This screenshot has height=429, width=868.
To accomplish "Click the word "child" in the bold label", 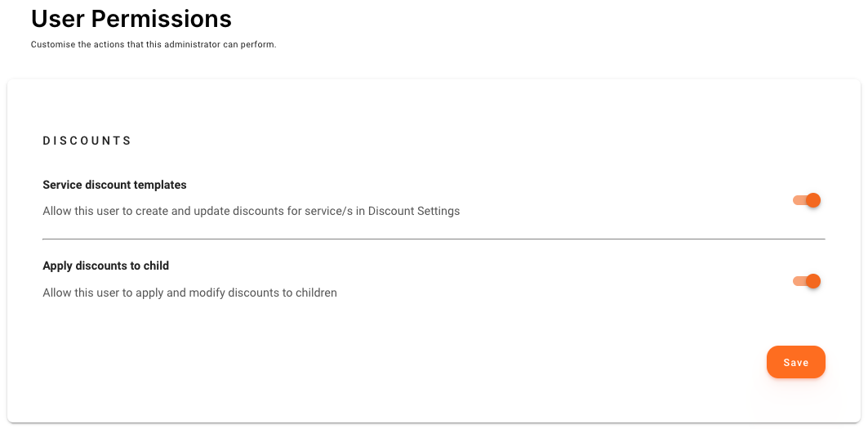I will pyautogui.click(x=155, y=266).
